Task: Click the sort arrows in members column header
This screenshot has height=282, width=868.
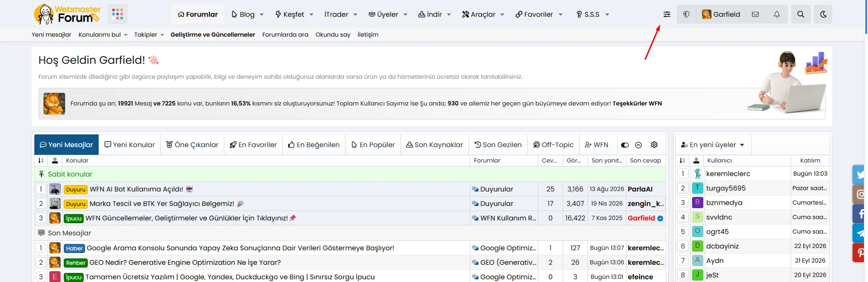Action: (683, 161)
